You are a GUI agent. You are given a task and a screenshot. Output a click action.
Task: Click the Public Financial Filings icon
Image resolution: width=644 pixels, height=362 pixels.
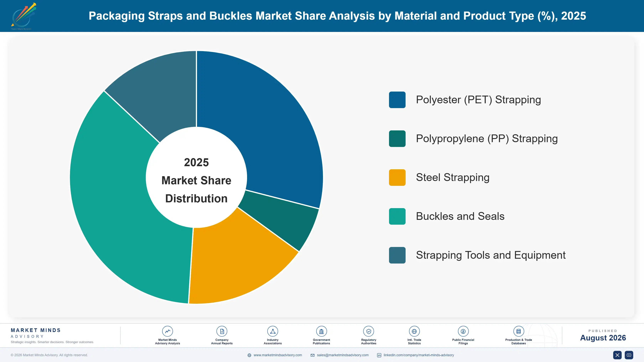click(463, 331)
